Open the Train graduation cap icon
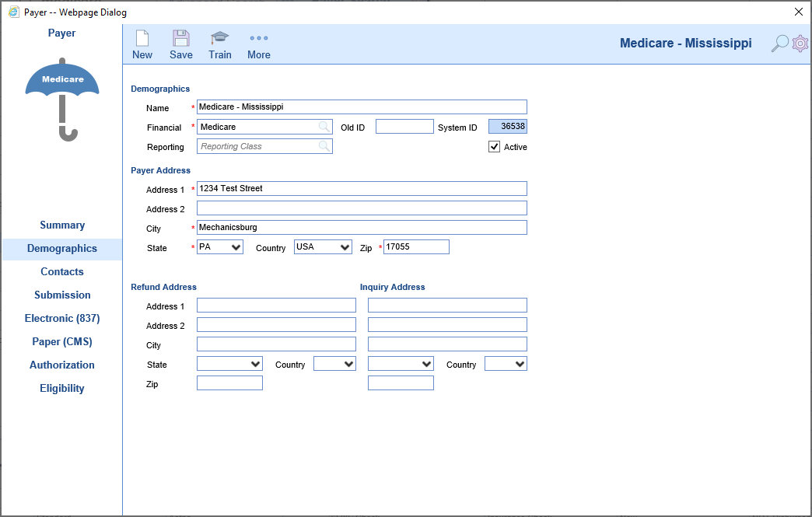The image size is (812, 517). click(x=219, y=38)
